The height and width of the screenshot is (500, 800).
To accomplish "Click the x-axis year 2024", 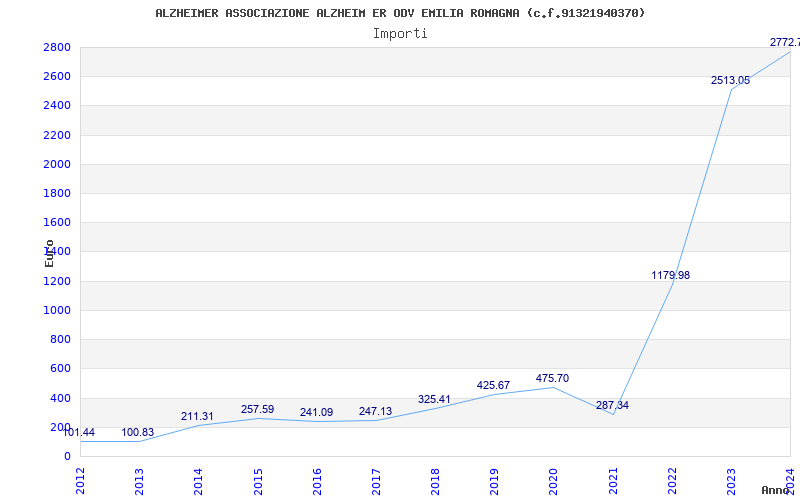I will pos(790,481).
